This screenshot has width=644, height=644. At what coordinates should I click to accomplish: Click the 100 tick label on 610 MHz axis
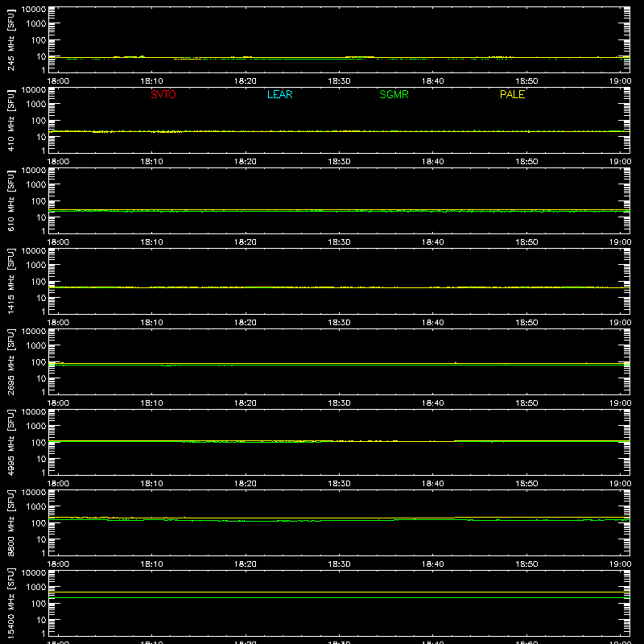39,201
